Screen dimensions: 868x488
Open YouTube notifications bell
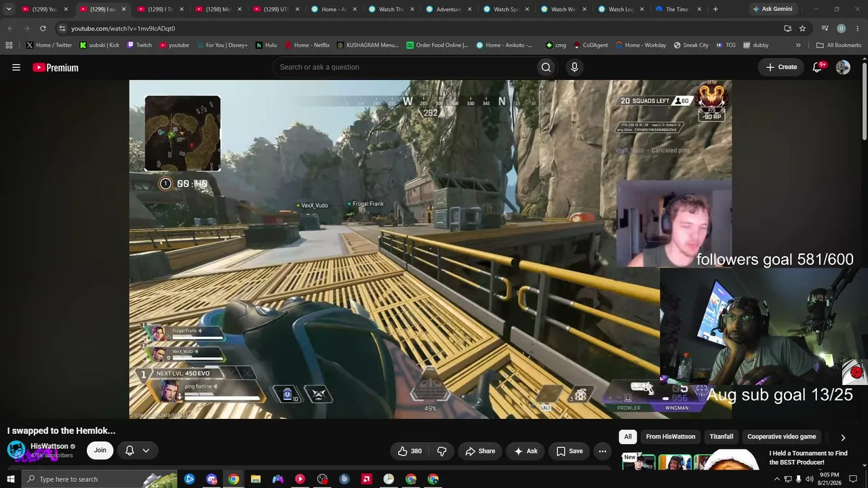coord(817,67)
